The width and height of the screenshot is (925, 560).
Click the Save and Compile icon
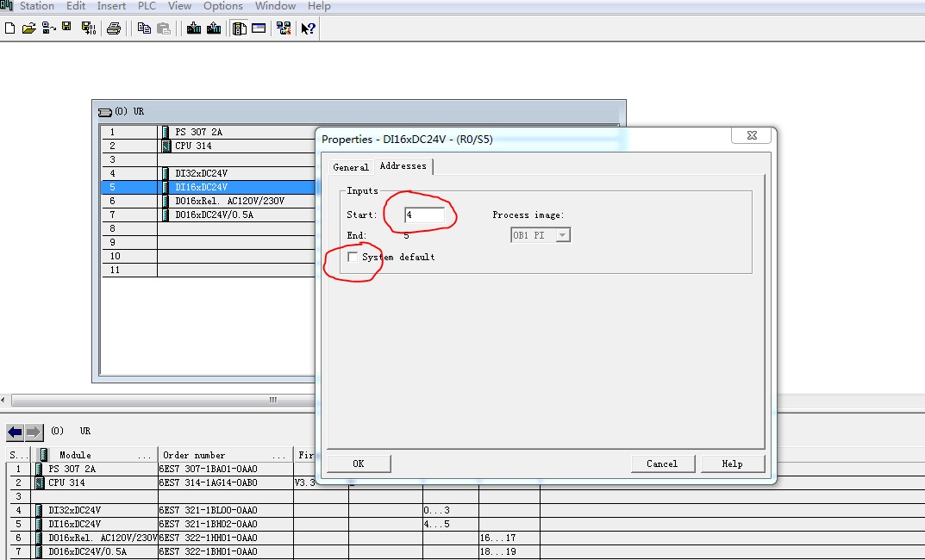89,28
